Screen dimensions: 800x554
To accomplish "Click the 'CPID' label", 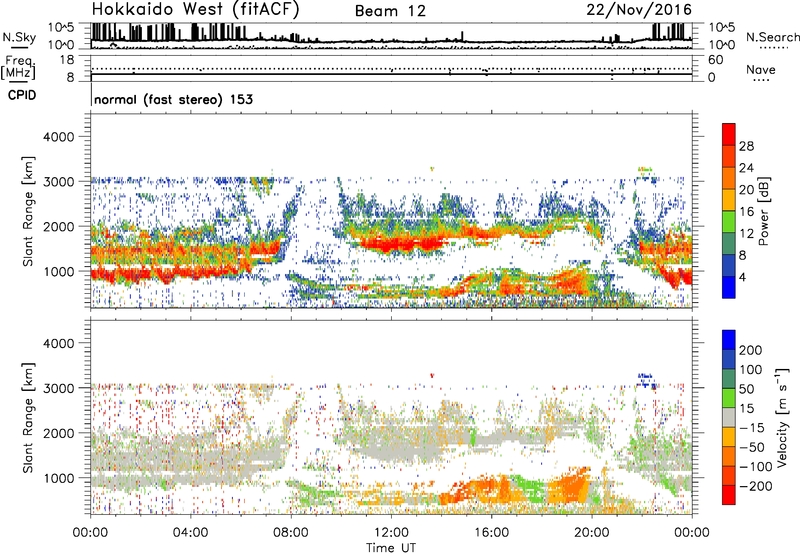I will [x=22, y=95].
